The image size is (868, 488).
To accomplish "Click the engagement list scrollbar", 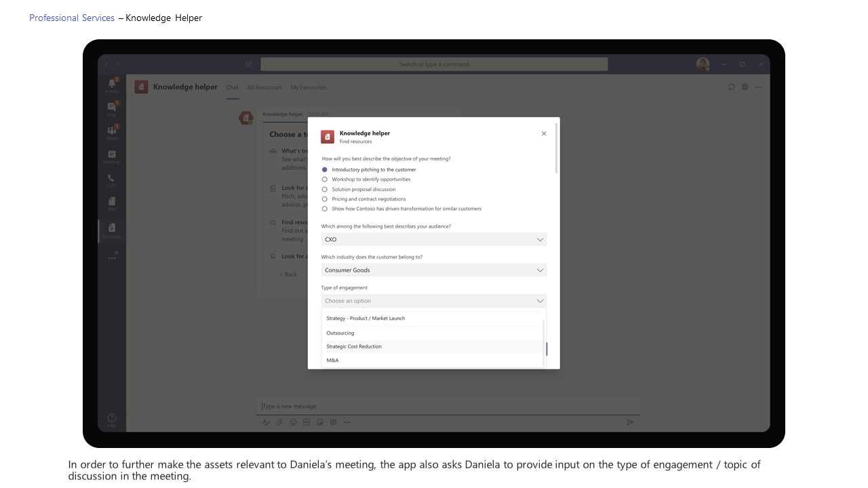I will pyautogui.click(x=545, y=342).
